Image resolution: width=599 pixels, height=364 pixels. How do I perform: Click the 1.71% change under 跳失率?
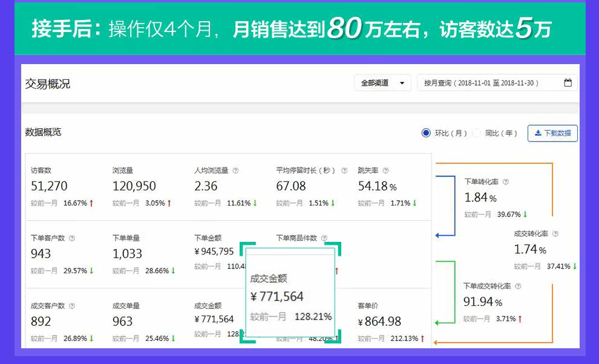(x=401, y=203)
